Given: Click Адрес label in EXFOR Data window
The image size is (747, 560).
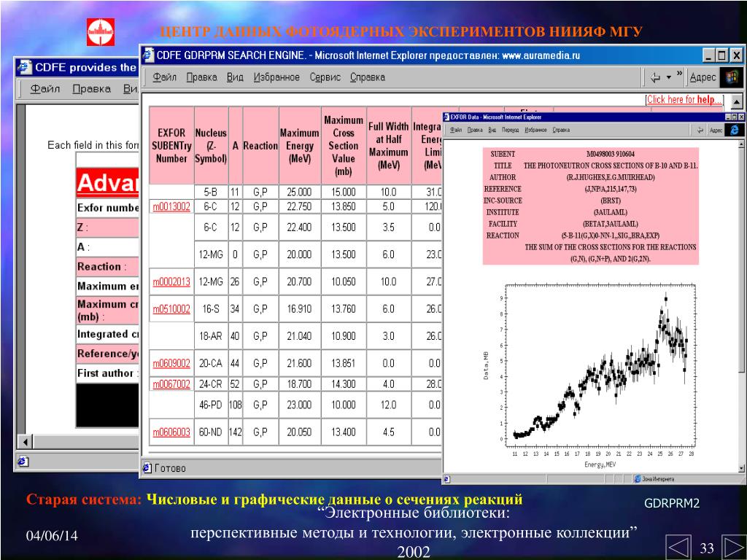Looking at the screenshot, I should coord(716,130).
